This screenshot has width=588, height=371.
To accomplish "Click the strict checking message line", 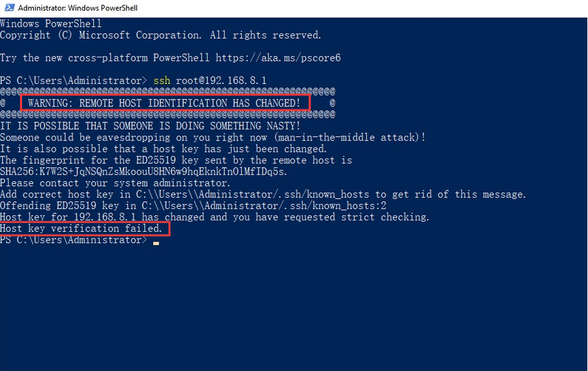I will [x=214, y=217].
